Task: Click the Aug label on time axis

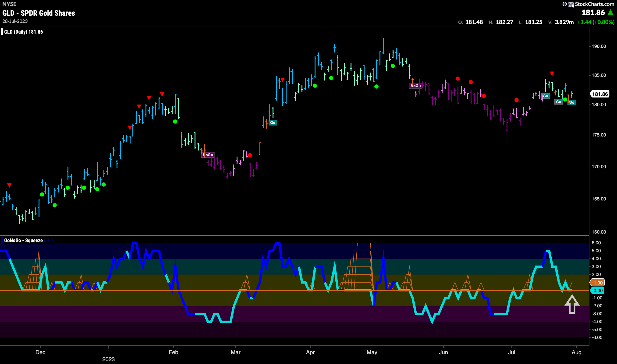Action: click(x=577, y=353)
